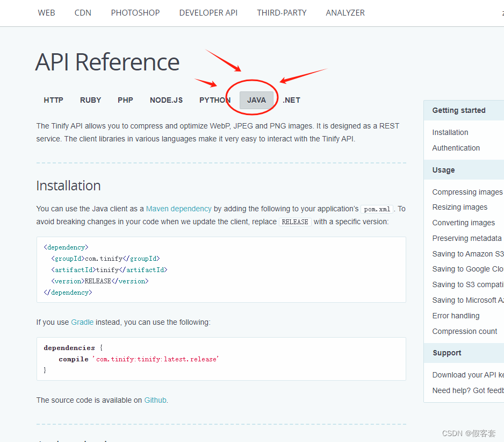Open THIRD-PARTY navigation item

pyautogui.click(x=282, y=13)
